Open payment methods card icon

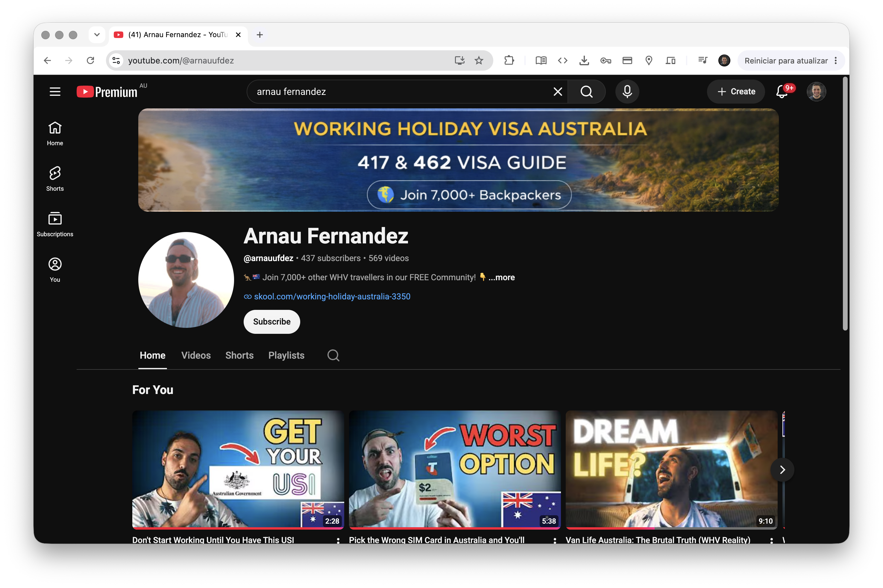point(627,60)
